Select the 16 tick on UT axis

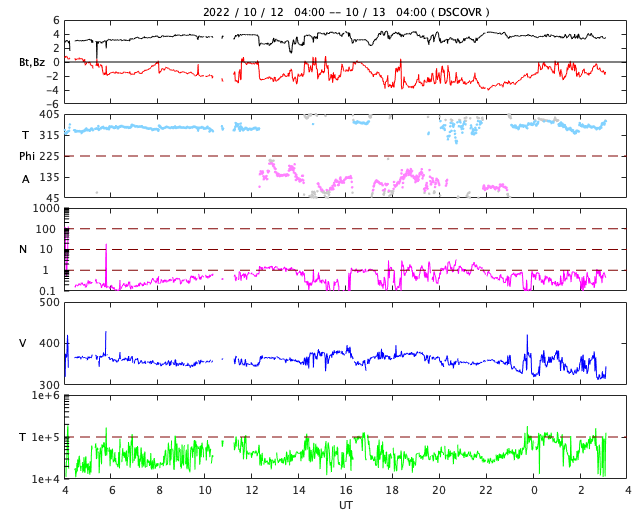click(346, 490)
